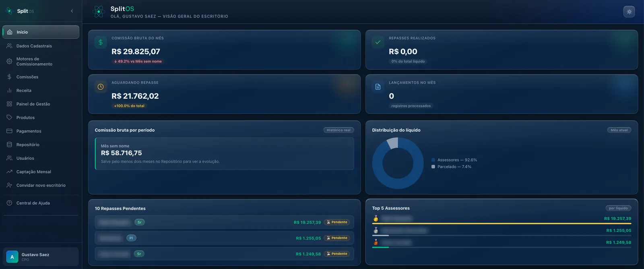
Task: Click the silver medal icon in Top 5 Assessores
Action: pyautogui.click(x=376, y=230)
